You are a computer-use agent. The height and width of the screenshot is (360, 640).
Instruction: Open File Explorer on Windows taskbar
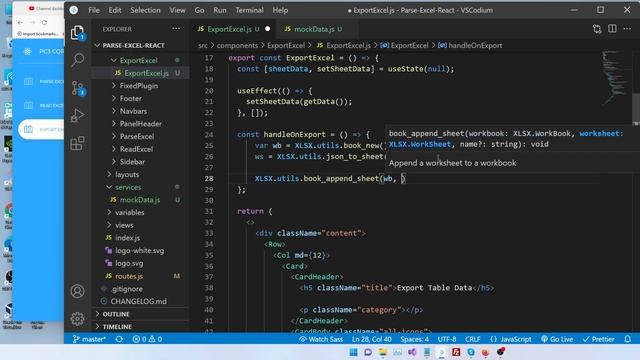[382, 352]
